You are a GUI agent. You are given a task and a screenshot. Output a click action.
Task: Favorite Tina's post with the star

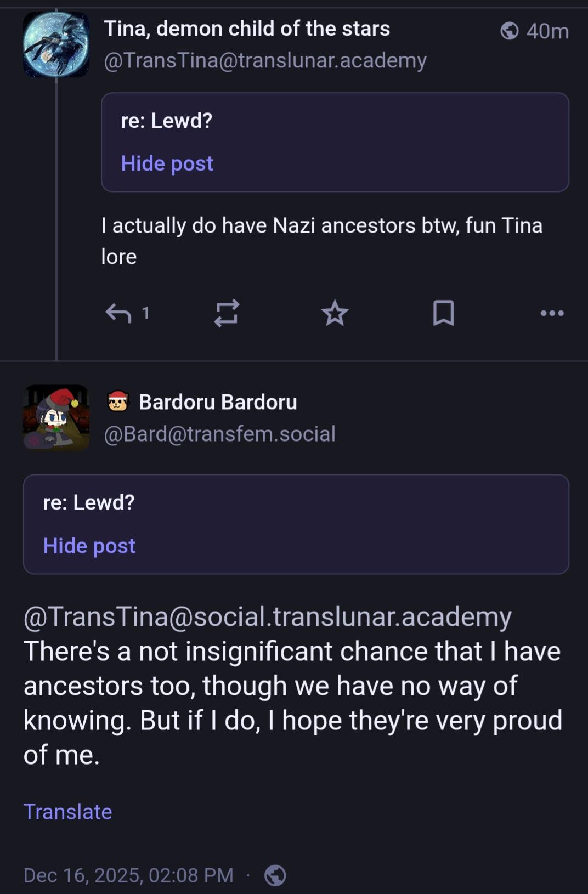click(x=335, y=313)
